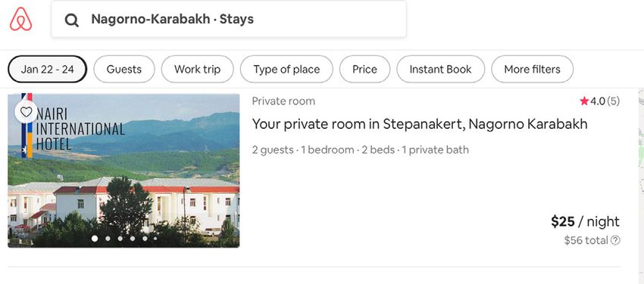
Task: Open the Stepanakert private room listing title
Action: click(x=420, y=124)
